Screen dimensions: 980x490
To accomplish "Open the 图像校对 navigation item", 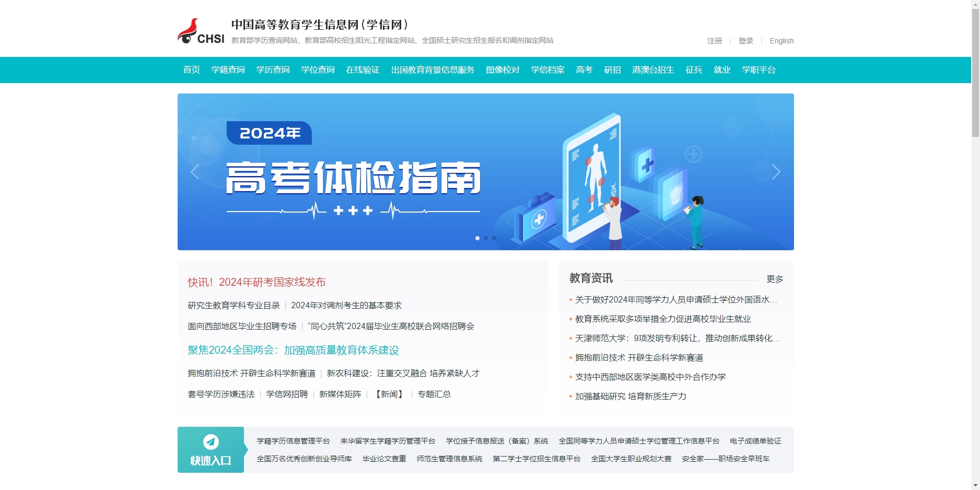I will tap(503, 69).
